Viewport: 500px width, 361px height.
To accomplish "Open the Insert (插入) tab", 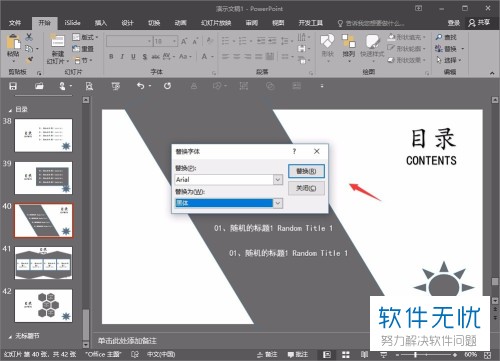I will click(101, 23).
